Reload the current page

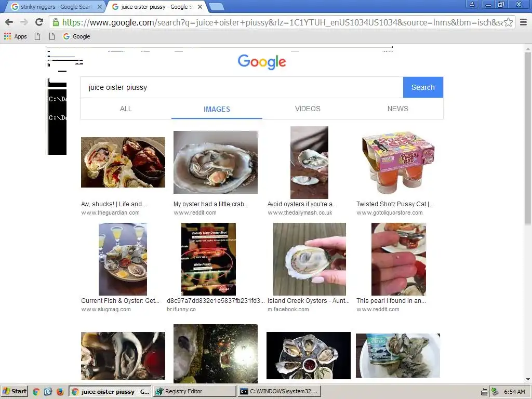coord(39,22)
